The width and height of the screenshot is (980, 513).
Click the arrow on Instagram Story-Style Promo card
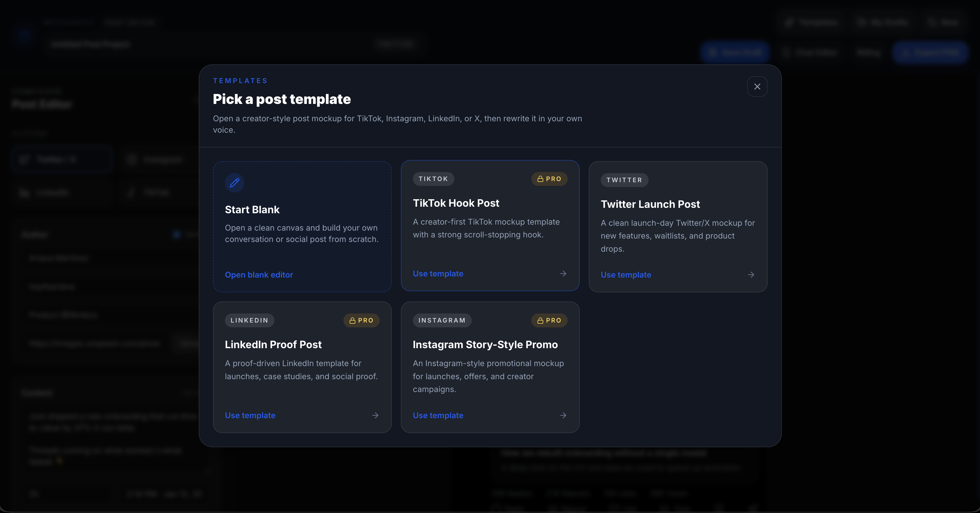[563, 415]
